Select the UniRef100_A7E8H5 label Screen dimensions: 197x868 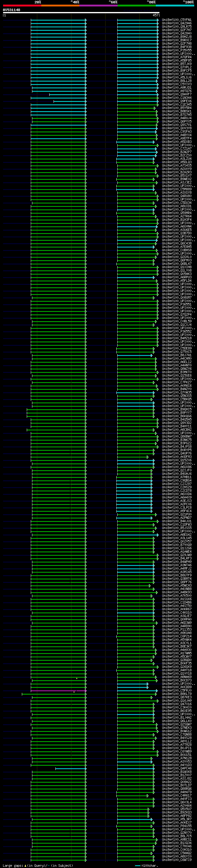point(177,247)
